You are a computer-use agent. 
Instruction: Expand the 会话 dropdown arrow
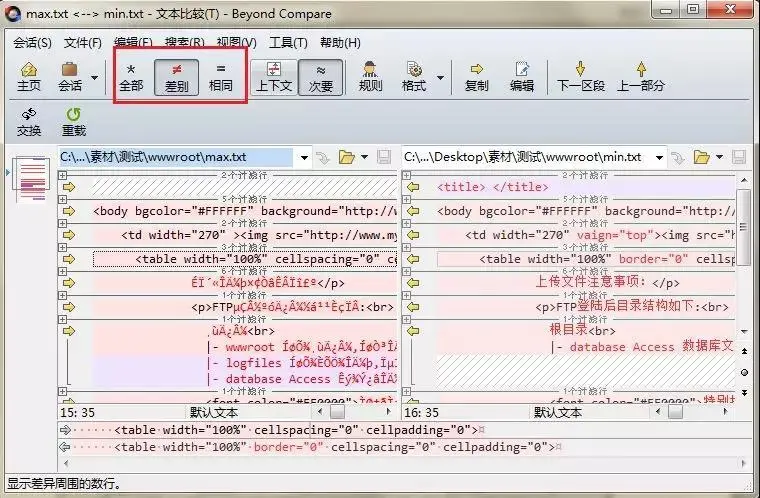coord(95,78)
